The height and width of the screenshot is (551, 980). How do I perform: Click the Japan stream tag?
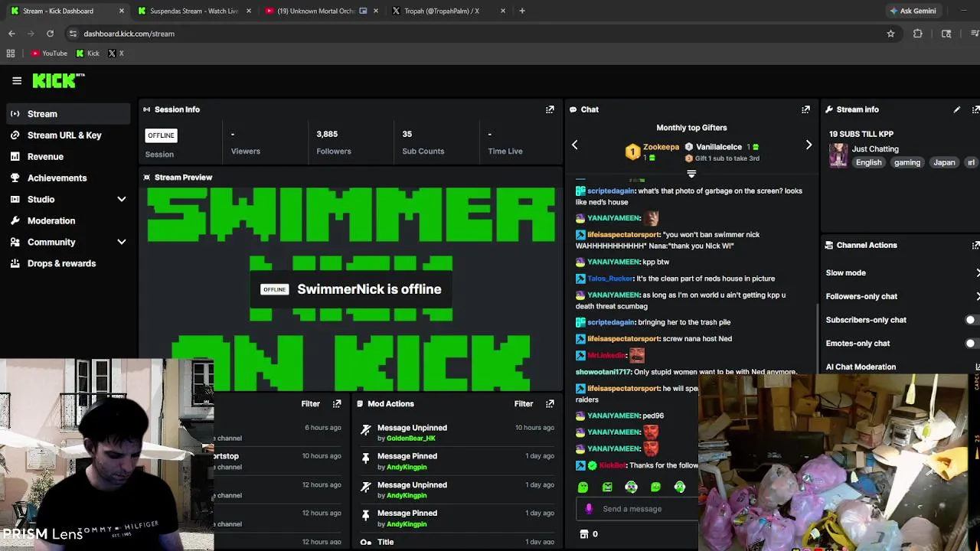[944, 162]
